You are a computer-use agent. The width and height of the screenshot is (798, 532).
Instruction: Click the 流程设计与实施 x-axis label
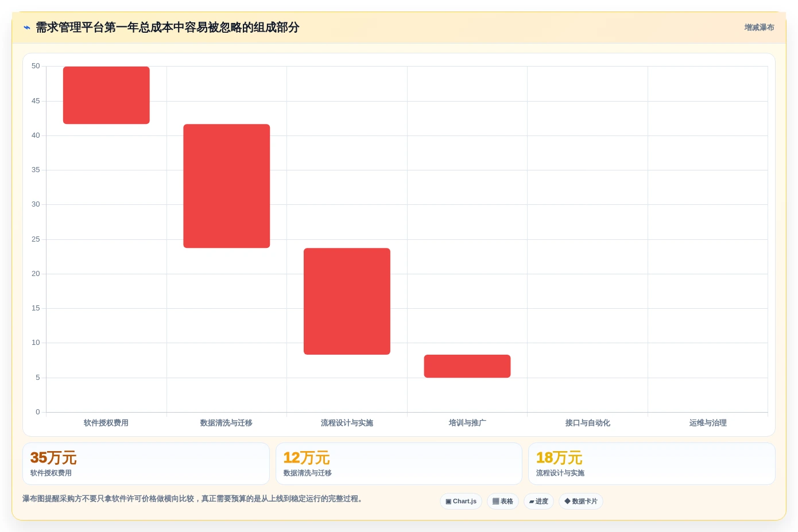click(347, 423)
